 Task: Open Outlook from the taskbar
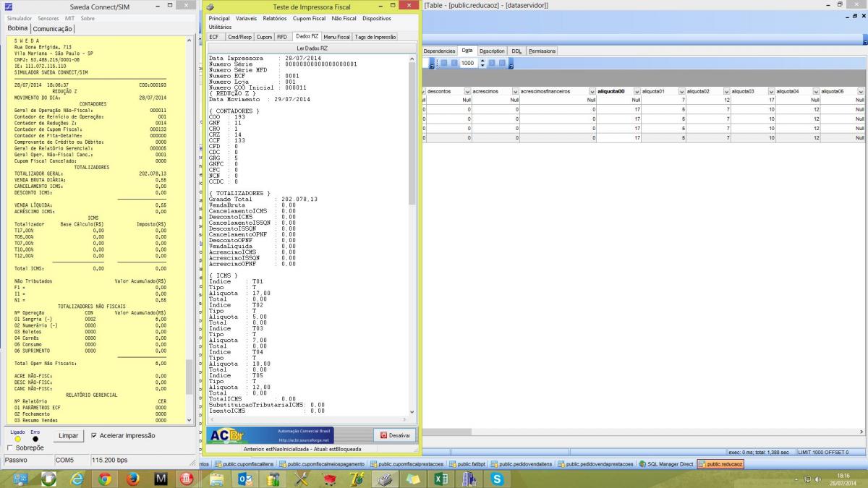[x=245, y=479]
